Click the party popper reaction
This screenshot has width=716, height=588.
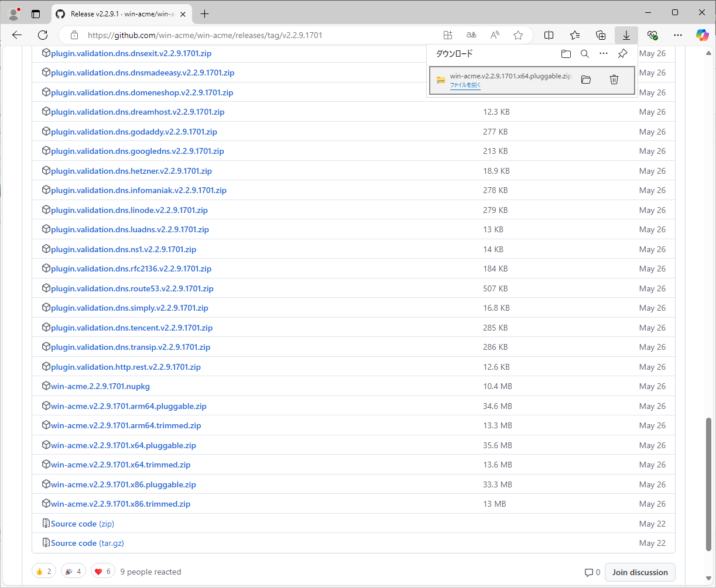click(x=73, y=572)
